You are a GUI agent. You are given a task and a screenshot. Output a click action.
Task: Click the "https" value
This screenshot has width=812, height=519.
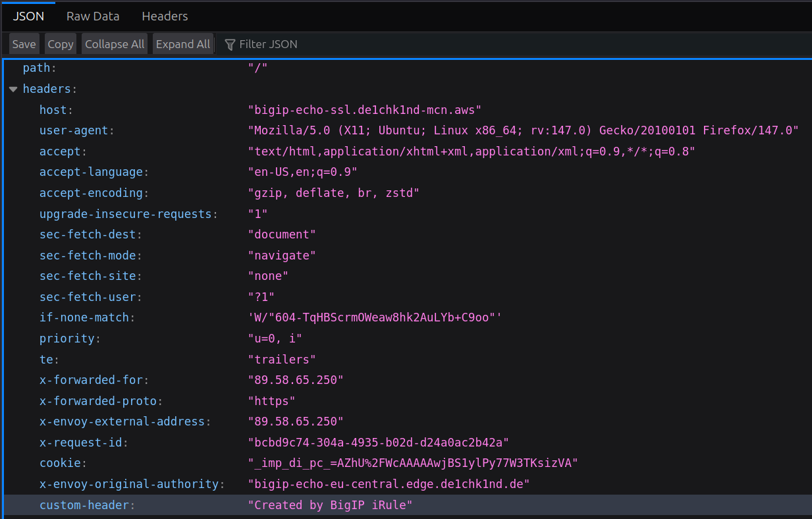point(271,401)
